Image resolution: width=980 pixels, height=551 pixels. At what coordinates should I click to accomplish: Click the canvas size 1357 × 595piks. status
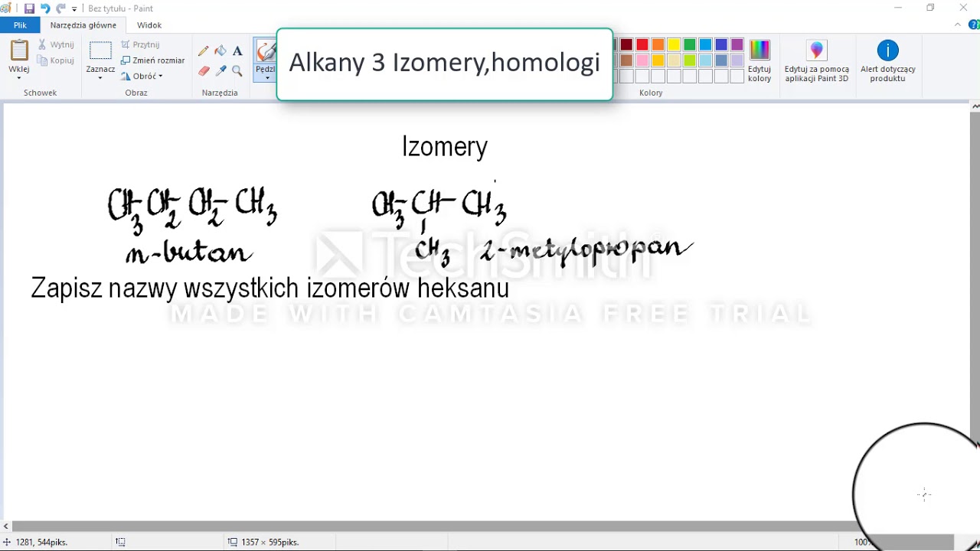(x=263, y=542)
